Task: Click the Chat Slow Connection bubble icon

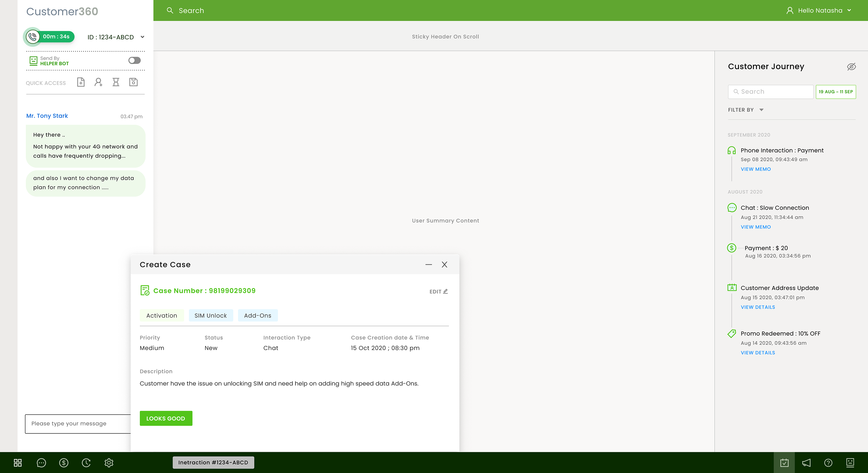Action: (732, 208)
